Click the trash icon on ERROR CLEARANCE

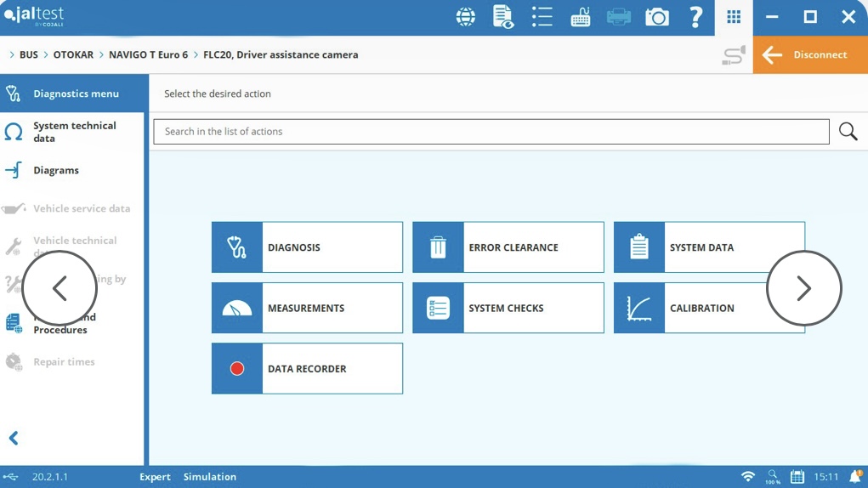[x=438, y=247]
